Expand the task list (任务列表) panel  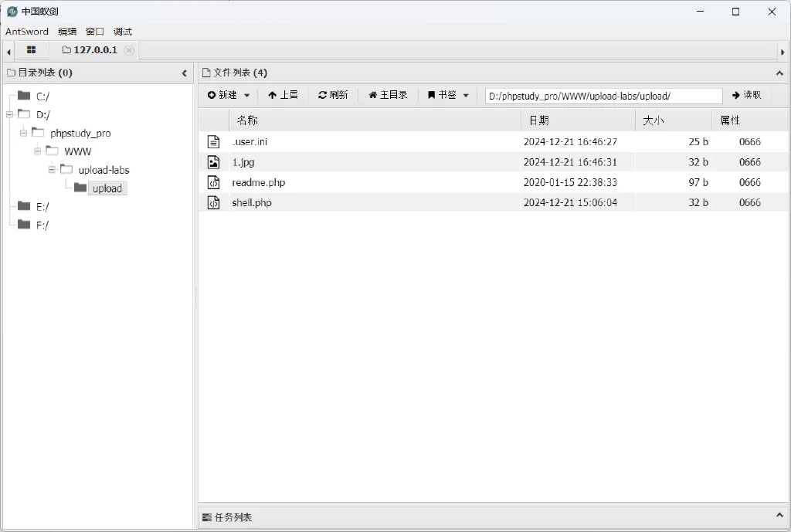point(779,515)
